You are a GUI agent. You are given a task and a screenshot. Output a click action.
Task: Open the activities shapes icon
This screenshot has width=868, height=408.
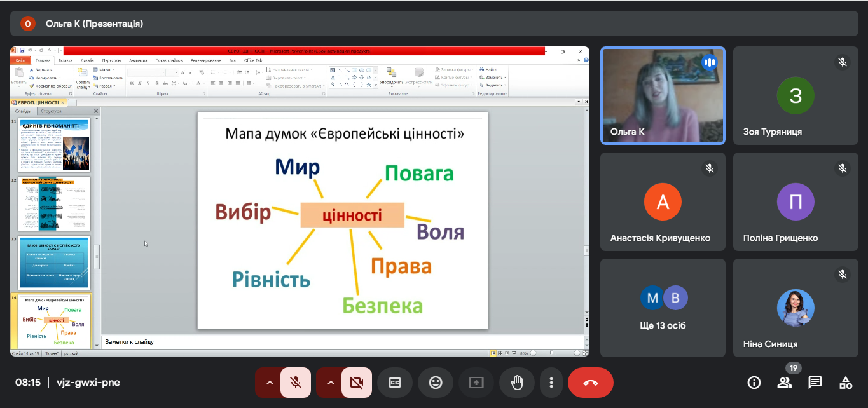click(x=846, y=383)
